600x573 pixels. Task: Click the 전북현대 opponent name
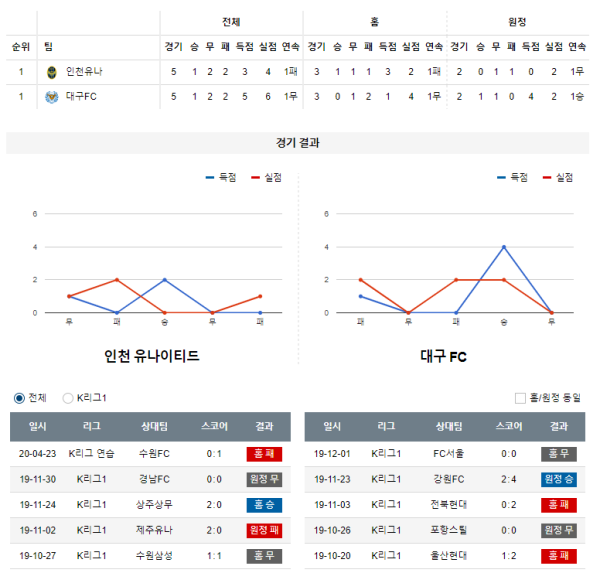pyautogui.click(x=448, y=505)
